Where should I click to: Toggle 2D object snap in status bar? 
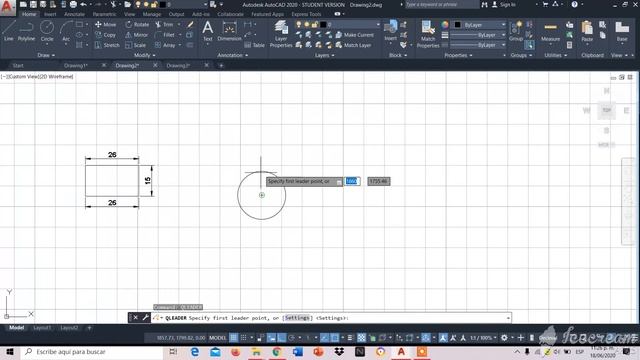coord(335,338)
